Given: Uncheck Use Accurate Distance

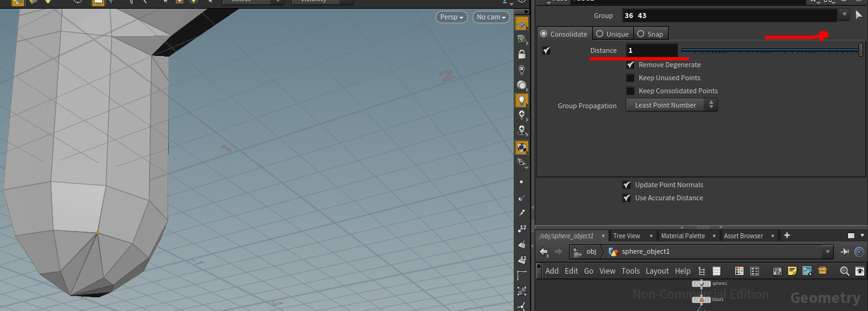Looking at the screenshot, I should (626, 198).
